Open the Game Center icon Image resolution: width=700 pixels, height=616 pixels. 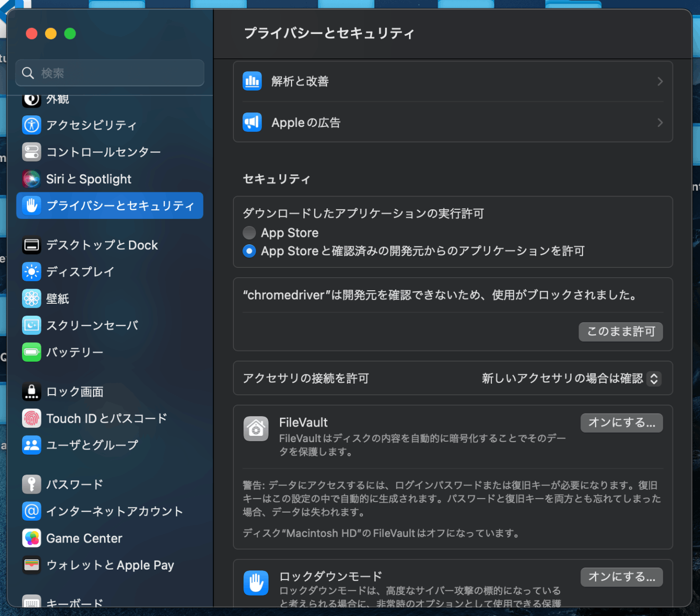(x=31, y=538)
